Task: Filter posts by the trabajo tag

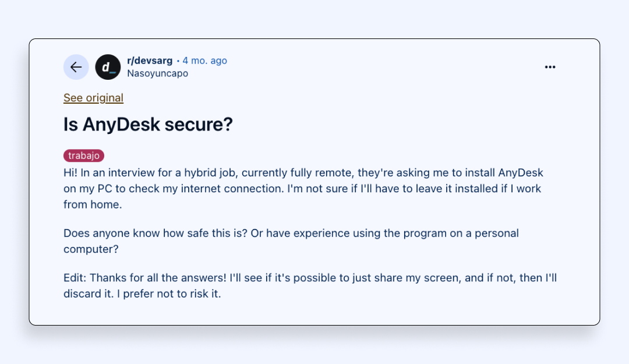Action: pyautogui.click(x=83, y=155)
